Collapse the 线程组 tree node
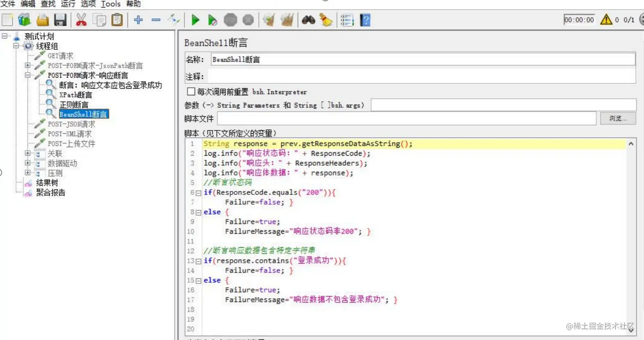This screenshot has height=340, width=644. coord(17,46)
